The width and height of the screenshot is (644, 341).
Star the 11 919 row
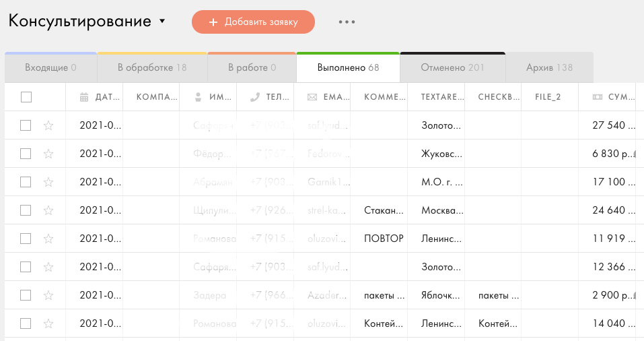click(x=48, y=239)
